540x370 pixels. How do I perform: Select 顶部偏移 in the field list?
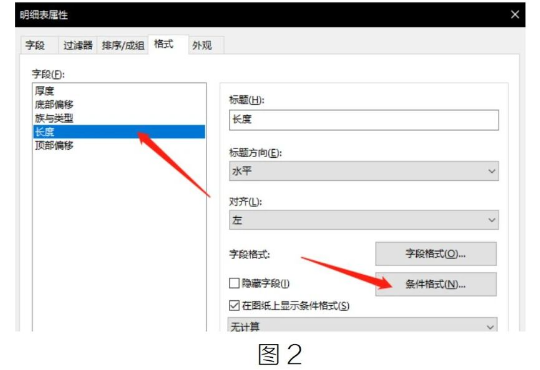[x=119, y=145]
